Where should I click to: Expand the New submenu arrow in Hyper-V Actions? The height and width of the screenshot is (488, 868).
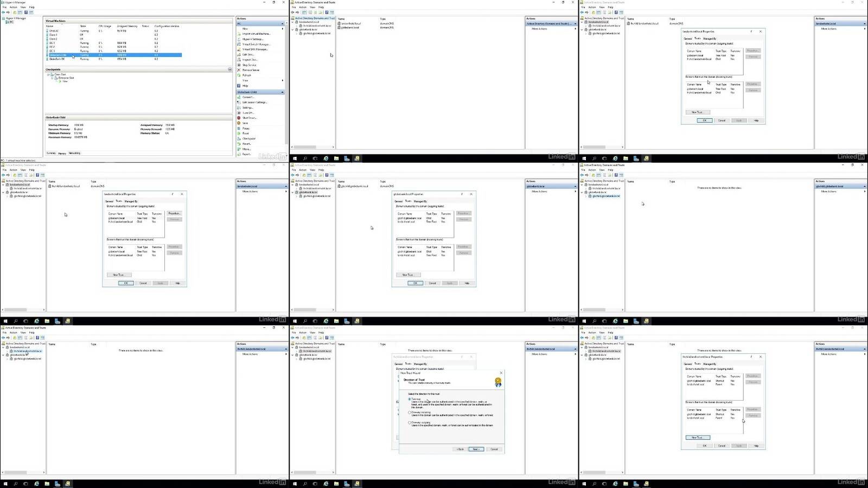tap(283, 29)
